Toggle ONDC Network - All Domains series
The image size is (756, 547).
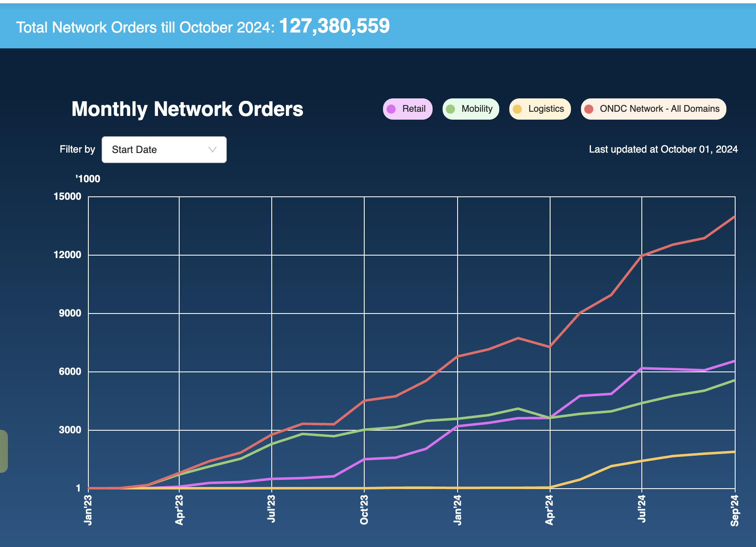click(x=653, y=109)
